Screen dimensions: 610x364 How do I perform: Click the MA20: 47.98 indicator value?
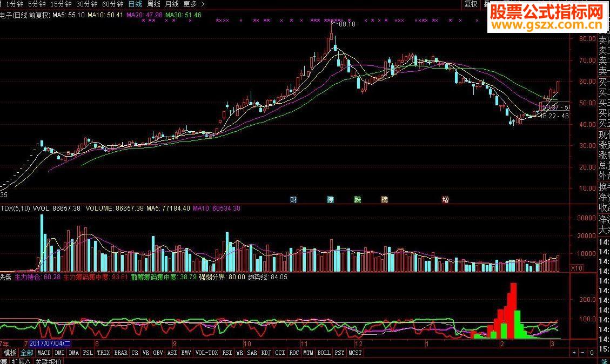144,15
